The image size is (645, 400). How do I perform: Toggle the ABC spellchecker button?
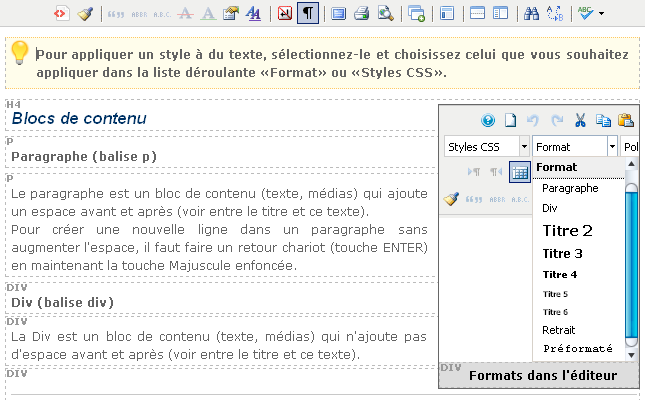[x=585, y=14]
